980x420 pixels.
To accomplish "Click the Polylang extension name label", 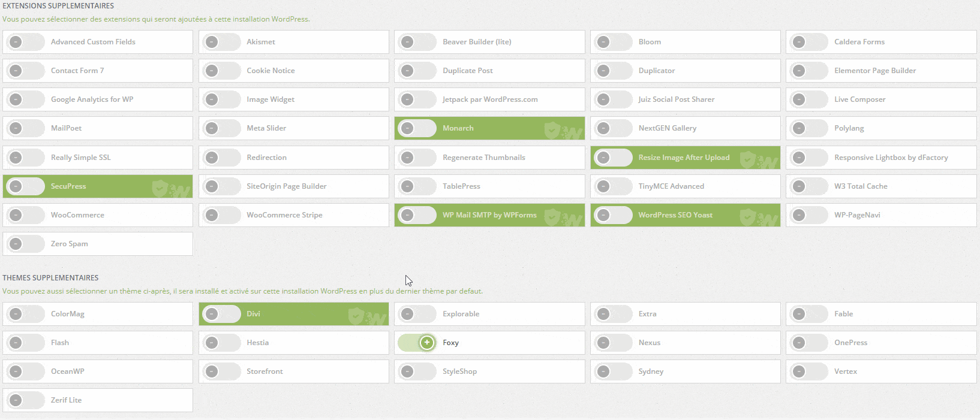I will pyautogui.click(x=849, y=128).
